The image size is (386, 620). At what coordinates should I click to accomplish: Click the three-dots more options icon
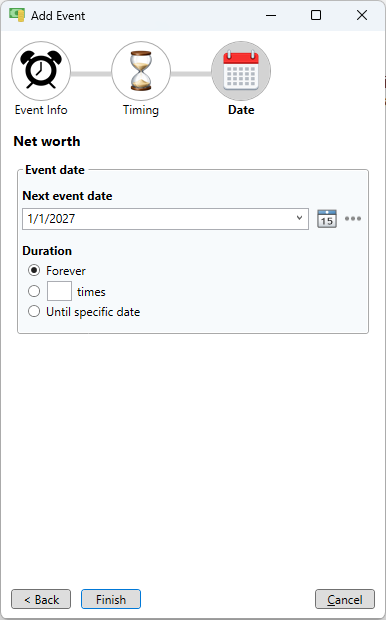click(x=353, y=219)
